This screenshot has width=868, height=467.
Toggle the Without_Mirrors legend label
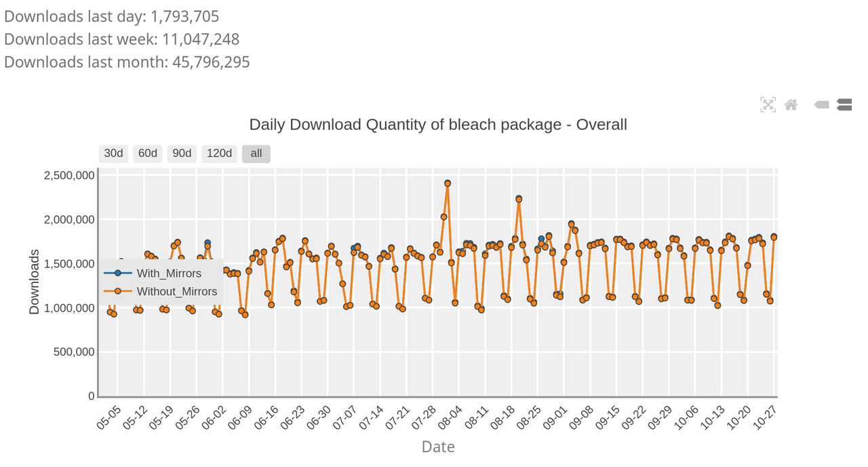177,291
